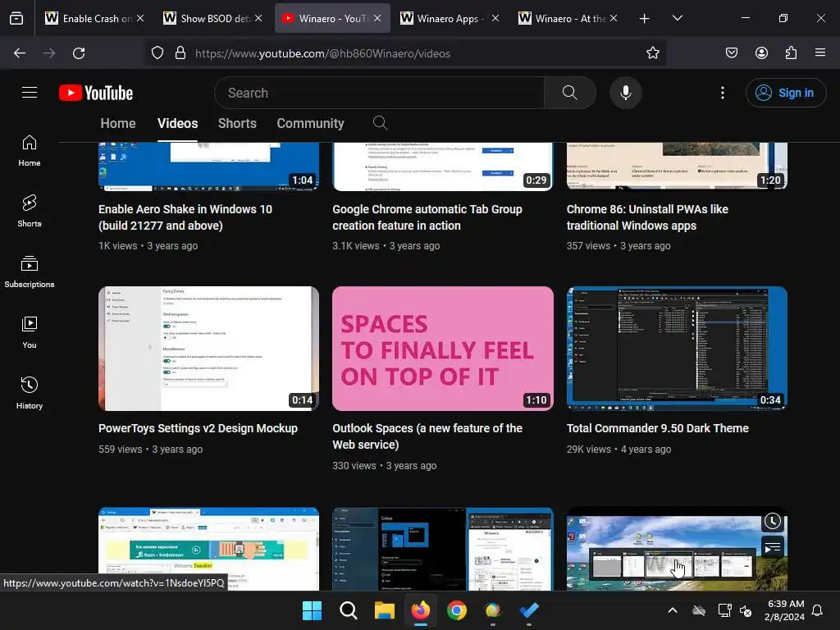Open File Explorer from the taskbar
The width and height of the screenshot is (840, 630).
tap(384, 610)
